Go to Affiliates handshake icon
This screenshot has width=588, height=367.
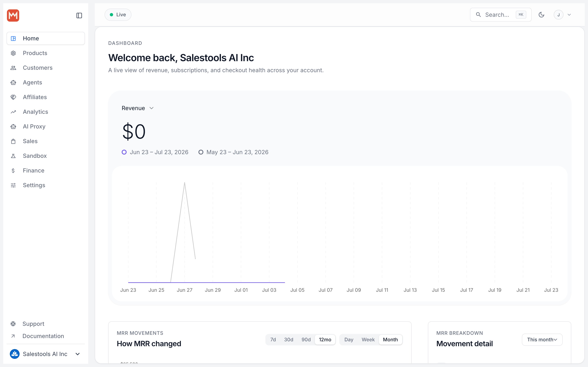pos(13,97)
